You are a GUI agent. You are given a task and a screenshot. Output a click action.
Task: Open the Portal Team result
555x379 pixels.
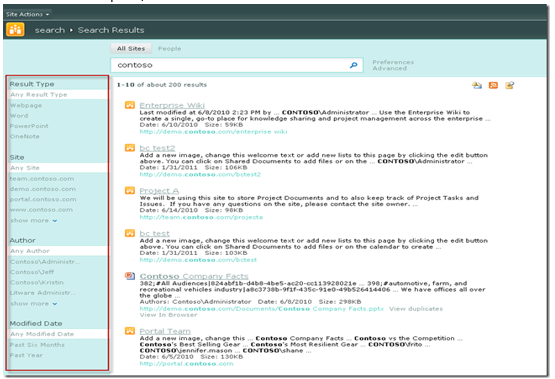coord(165,331)
